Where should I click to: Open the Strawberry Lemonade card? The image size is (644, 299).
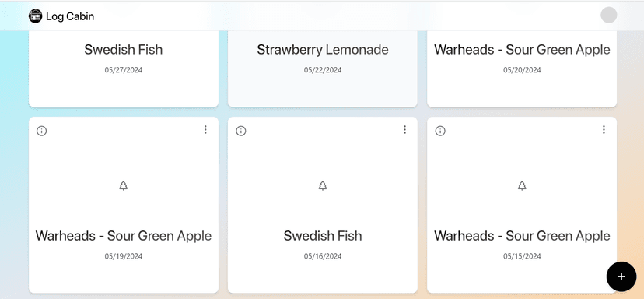pyautogui.click(x=323, y=69)
